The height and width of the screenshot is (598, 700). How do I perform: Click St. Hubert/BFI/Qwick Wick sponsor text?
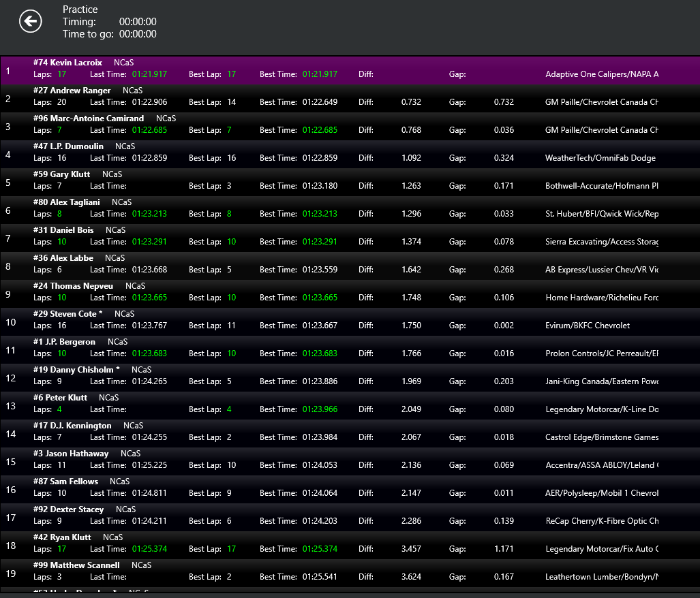point(602,214)
